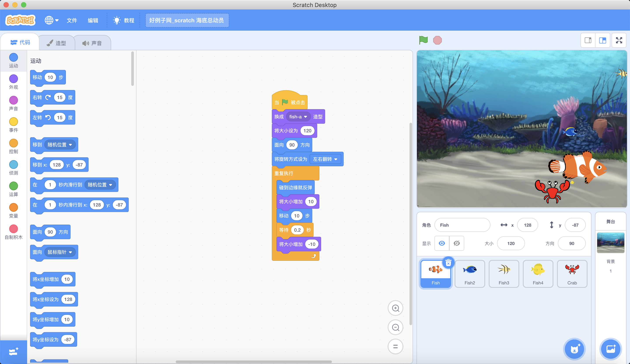Viewport: 630px width, 364px height.
Task: Open the 文件 menu
Action: [x=72, y=20]
